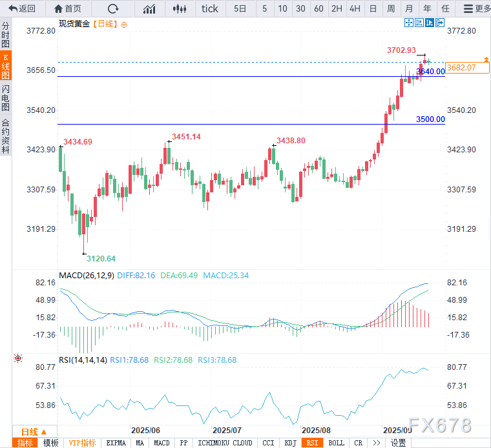Select the tick timeframe button
491x448 pixels.
click(210, 8)
